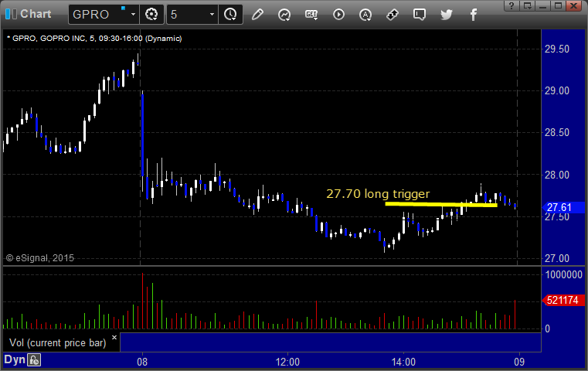Screen dimensions: 588x371
Task: Close the Vol study pane
Action: [114, 337]
